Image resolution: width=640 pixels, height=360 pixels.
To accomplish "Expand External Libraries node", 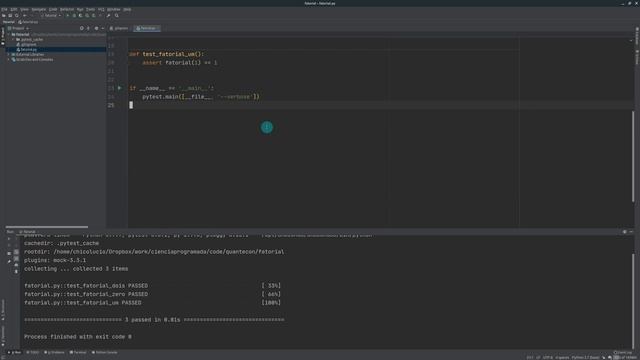I will pos(9,54).
